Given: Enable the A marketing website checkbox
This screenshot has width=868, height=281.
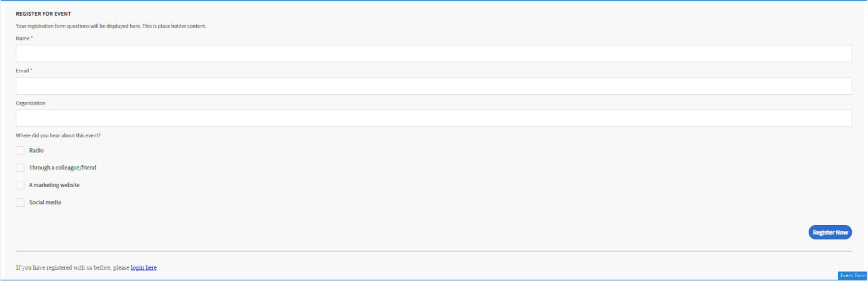Looking at the screenshot, I should 20,185.
